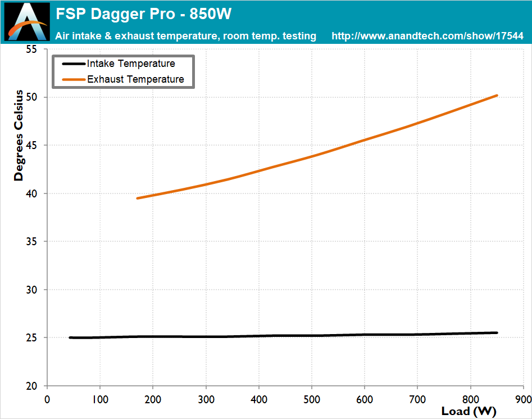Screen dimensions: 532x419
Task: Click the orange Exhaust Temperature legend line swatch
Action: point(72,79)
